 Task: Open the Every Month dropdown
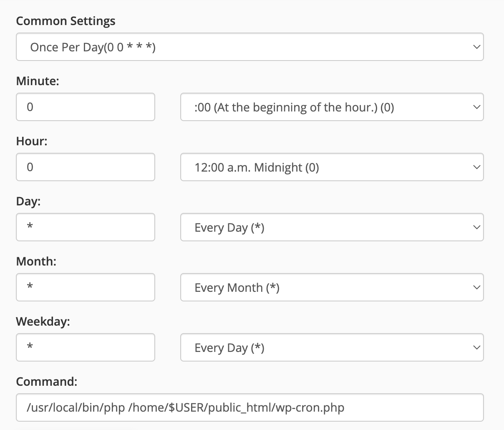332,288
